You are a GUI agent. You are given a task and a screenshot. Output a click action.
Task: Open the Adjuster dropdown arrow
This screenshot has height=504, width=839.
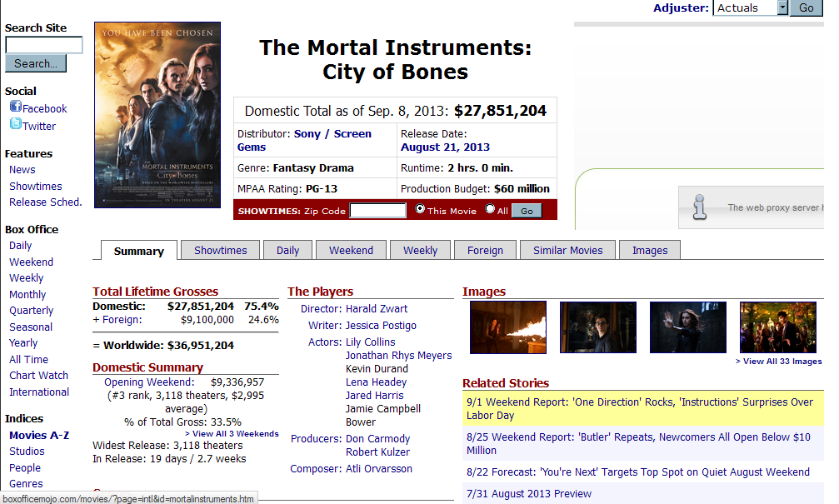click(x=782, y=7)
